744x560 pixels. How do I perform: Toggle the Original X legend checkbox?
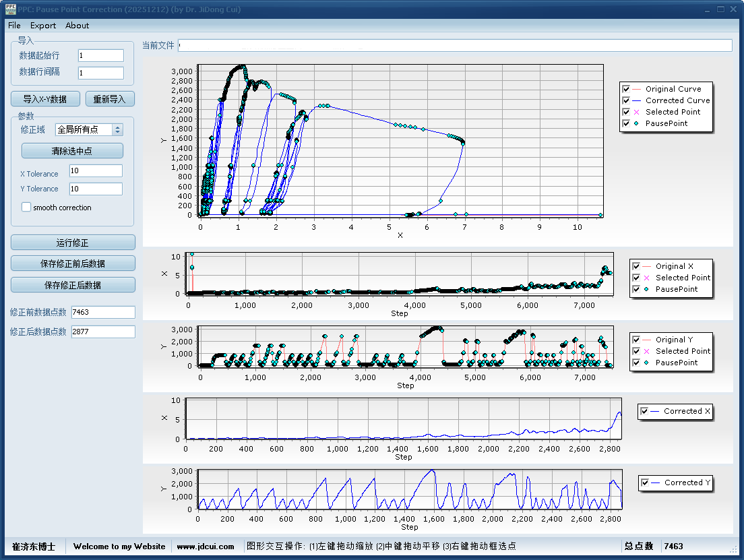point(636,266)
